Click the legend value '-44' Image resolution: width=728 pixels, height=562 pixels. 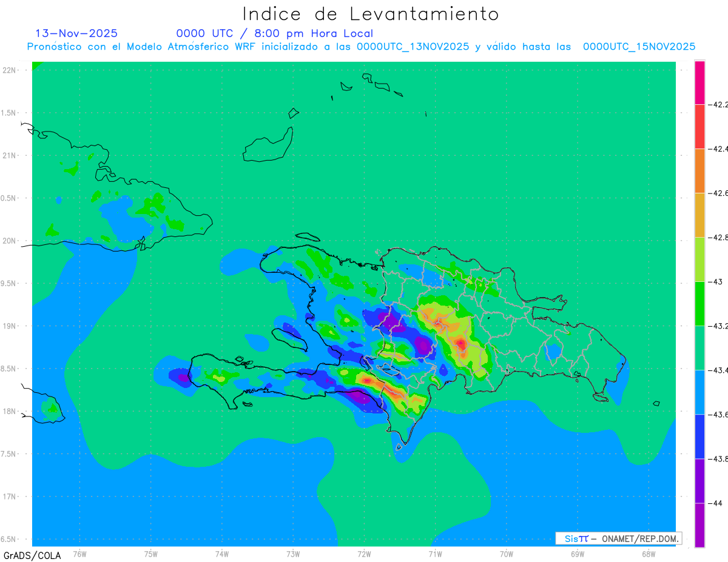coord(716,503)
